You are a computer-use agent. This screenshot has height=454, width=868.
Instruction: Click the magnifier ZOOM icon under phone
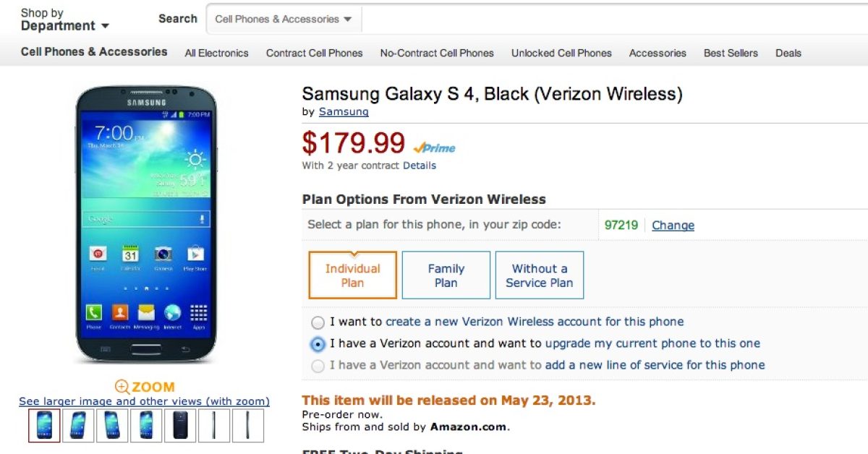(122, 387)
